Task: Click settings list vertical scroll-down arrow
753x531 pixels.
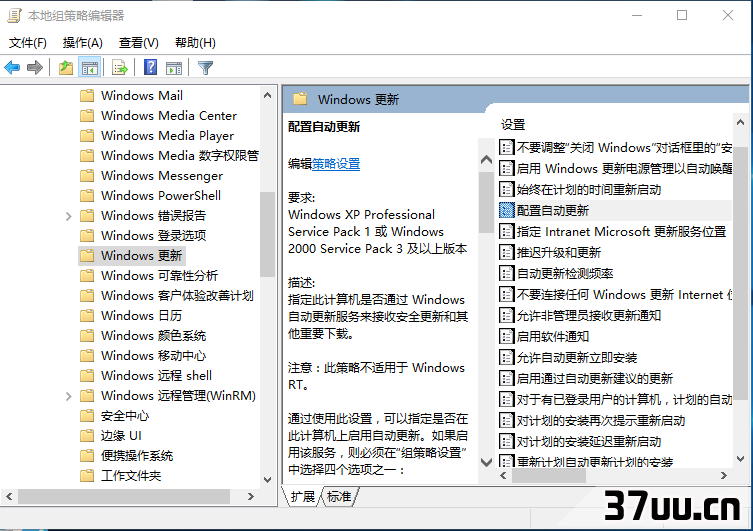Action: click(740, 459)
